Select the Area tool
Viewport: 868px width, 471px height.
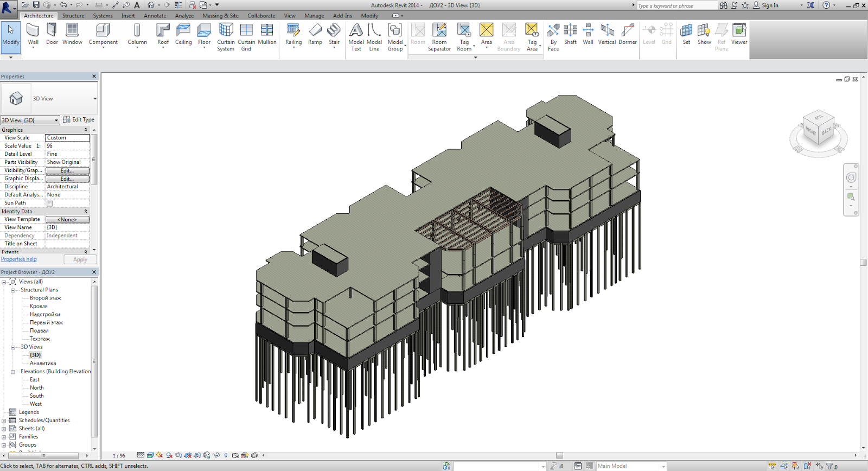click(487, 35)
